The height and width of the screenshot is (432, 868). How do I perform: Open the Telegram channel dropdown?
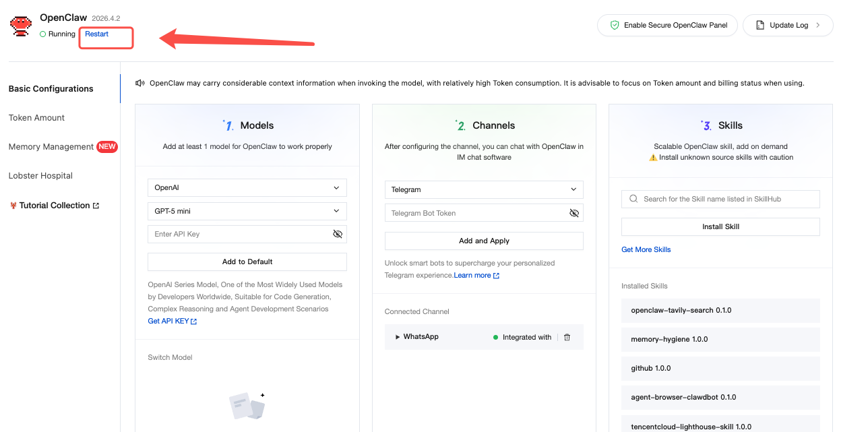pos(483,189)
